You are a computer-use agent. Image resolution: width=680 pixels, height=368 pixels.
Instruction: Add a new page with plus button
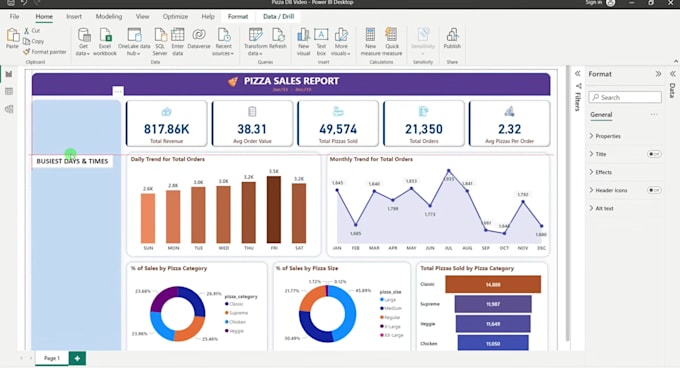(x=77, y=358)
